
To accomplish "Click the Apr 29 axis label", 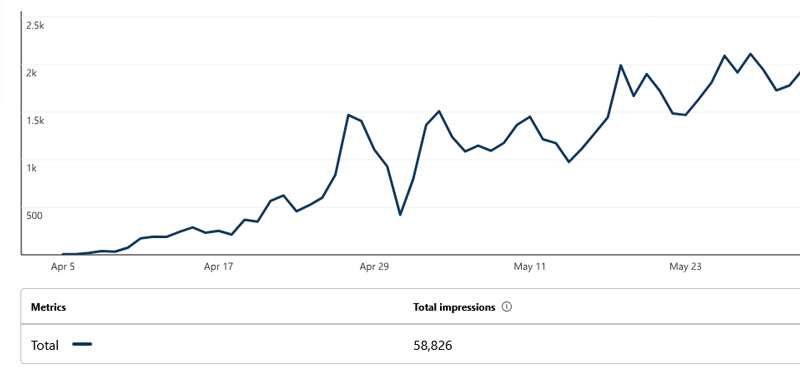I will tap(374, 266).
